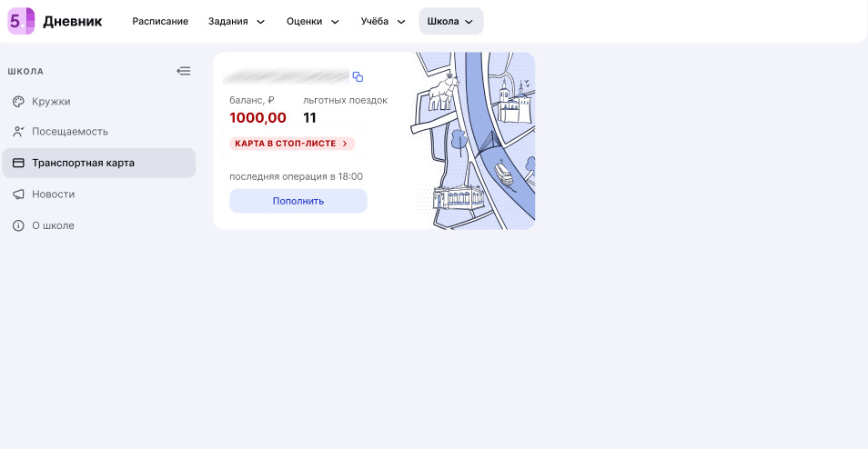Screen dimensions: 868x449
Task: Expand the Школа dropdown arrow
Action: (x=469, y=22)
